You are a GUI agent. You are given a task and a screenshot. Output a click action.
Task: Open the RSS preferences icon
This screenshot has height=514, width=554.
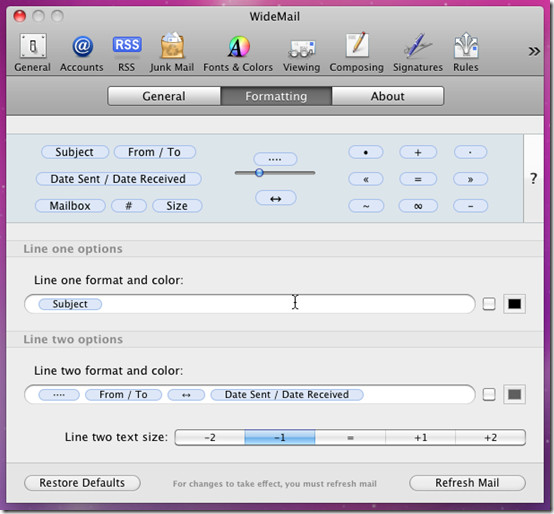[126, 52]
